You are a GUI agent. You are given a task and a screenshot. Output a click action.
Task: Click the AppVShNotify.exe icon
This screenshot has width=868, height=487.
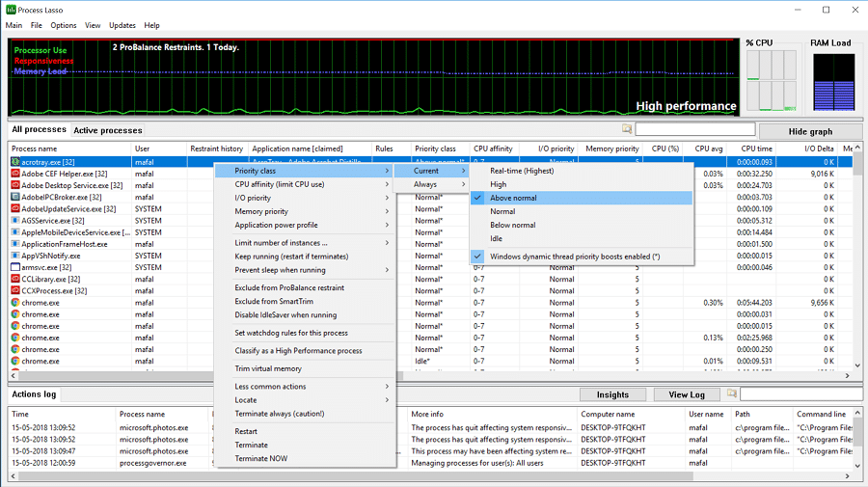click(15, 256)
